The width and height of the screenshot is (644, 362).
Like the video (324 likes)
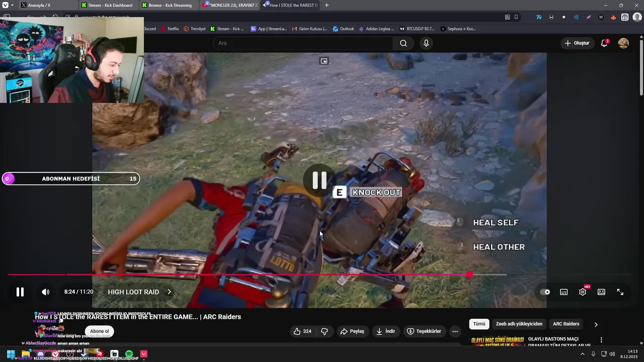point(302,331)
